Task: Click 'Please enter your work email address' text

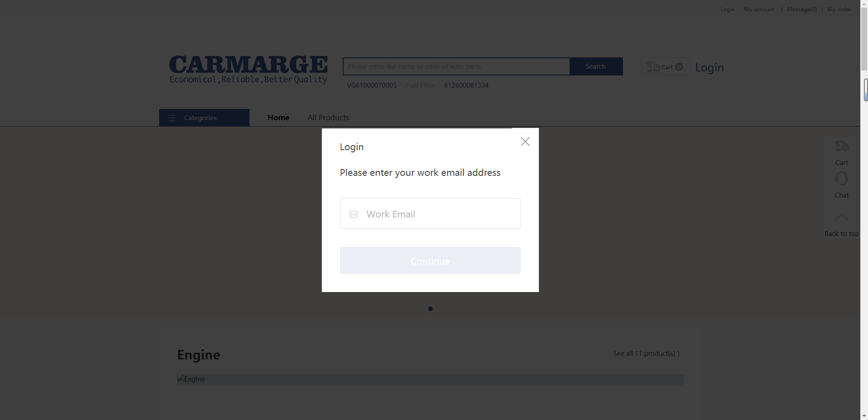Action: [420, 173]
